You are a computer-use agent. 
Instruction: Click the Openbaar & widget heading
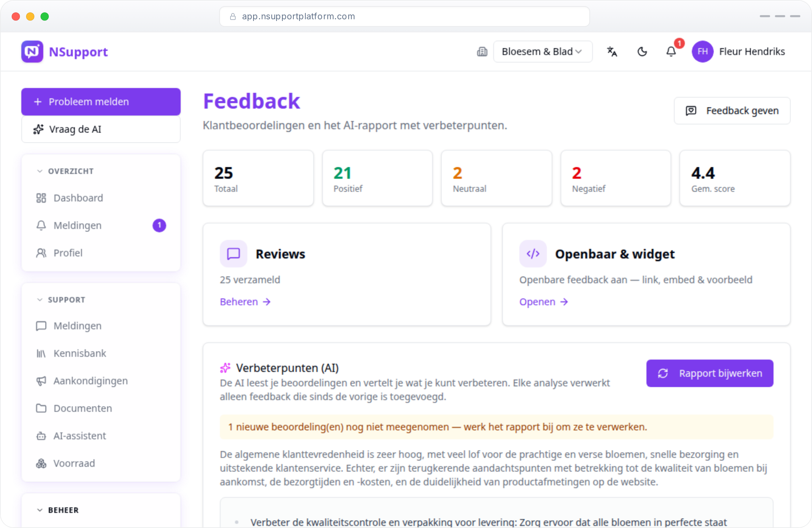pos(615,254)
